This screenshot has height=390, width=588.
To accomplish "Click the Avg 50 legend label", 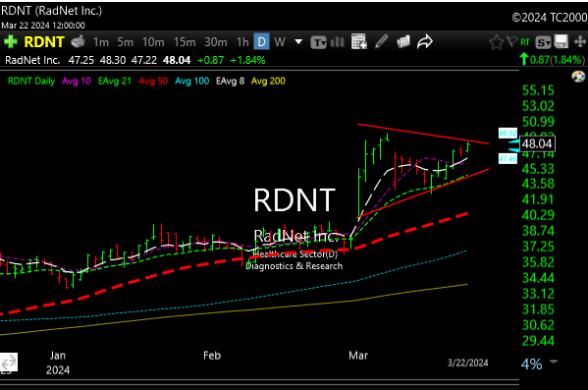I will [x=153, y=82].
